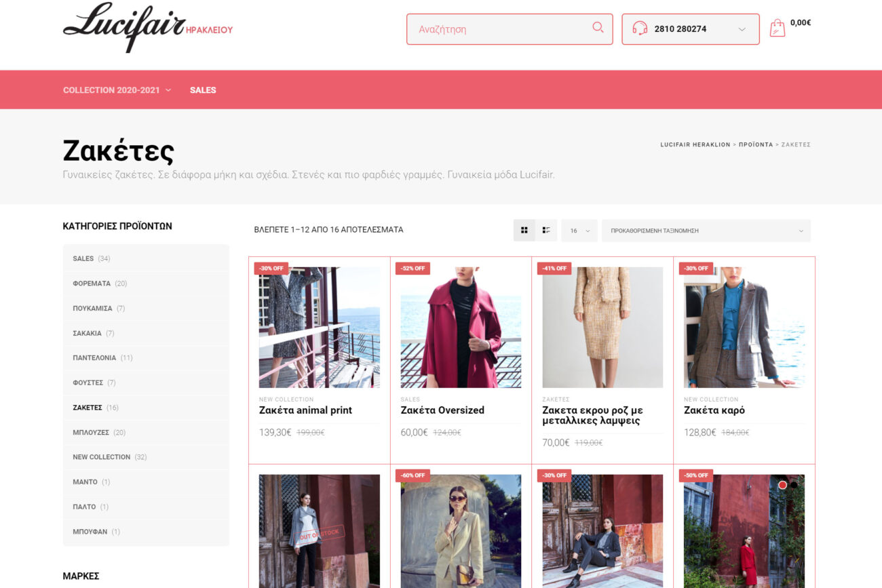Expand the Collection 2020-2021 menu
This screenshot has width=882, height=588.
117,90
